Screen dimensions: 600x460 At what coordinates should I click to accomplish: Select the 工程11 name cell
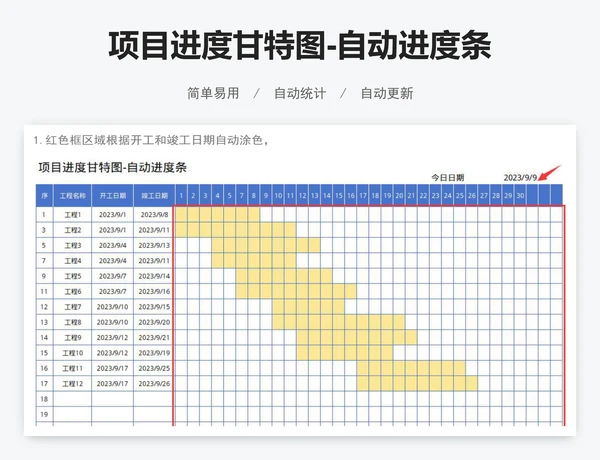point(72,368)
